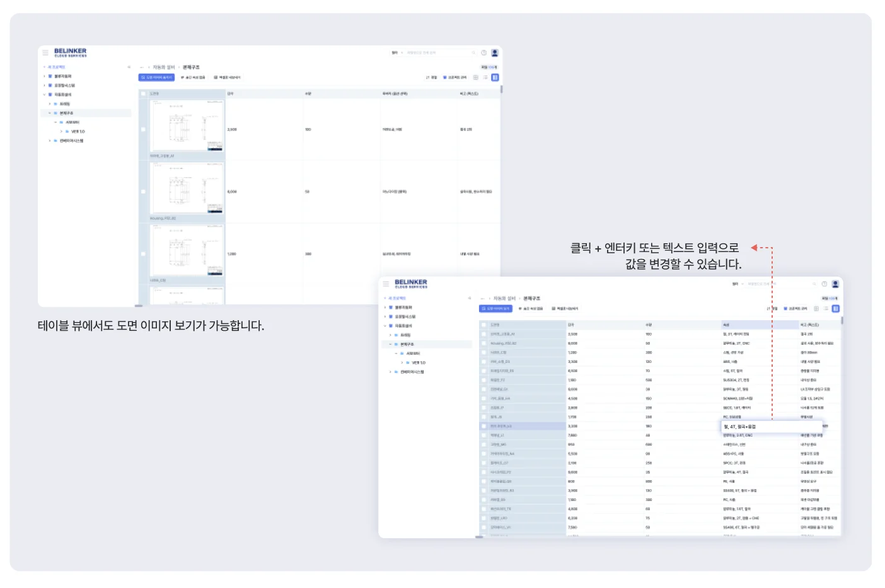Viewport: 885px width, 588px height.
Task: Collapse the sidebar in the thumbnail-view window
Action: [x=129, y=67]
